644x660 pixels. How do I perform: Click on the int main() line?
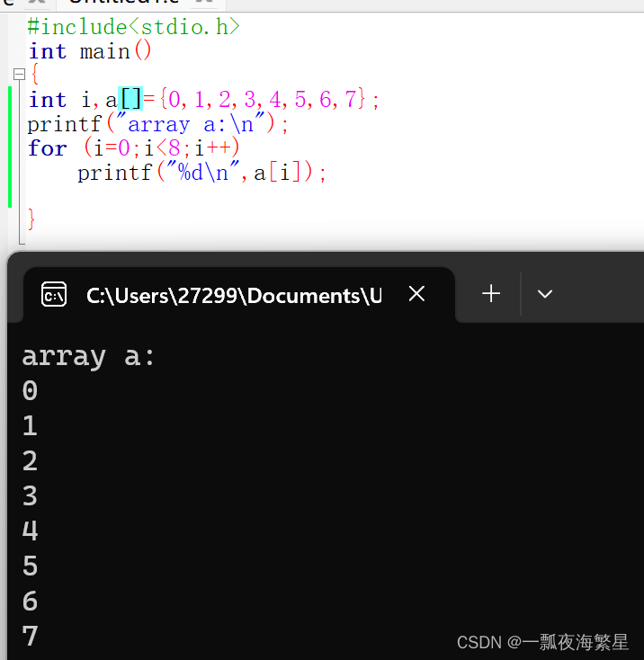pyautogui.click(x=90, y=51)
